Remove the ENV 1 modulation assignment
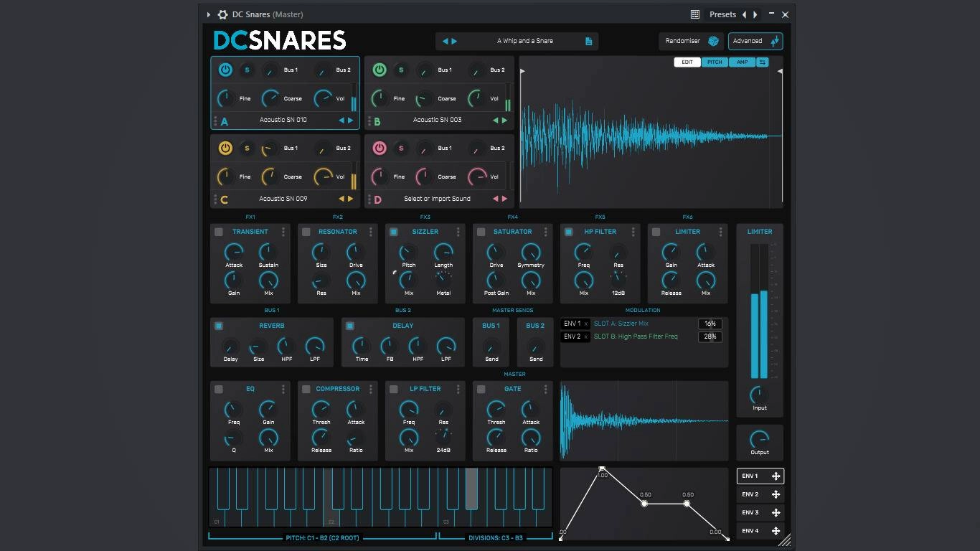The height and width of the screenshot is (551, 980). point(585,324)
